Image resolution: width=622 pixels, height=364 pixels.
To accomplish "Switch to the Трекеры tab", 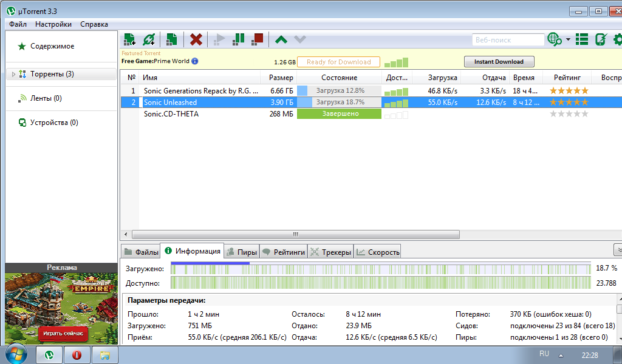I will (x=331, y=252).
